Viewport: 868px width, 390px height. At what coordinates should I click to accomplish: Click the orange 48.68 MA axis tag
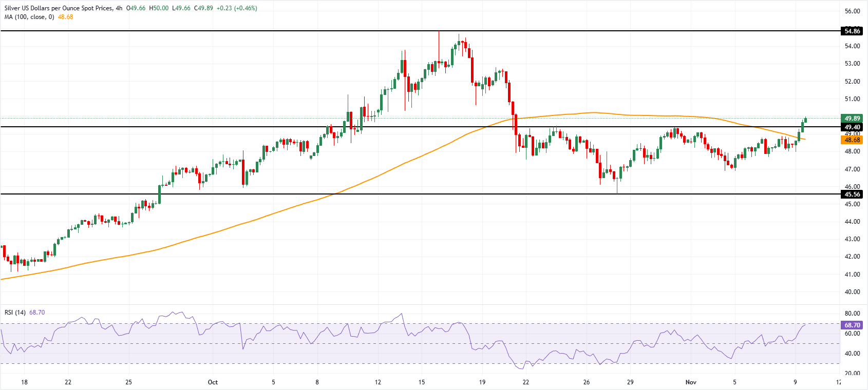tap(852, 140)
